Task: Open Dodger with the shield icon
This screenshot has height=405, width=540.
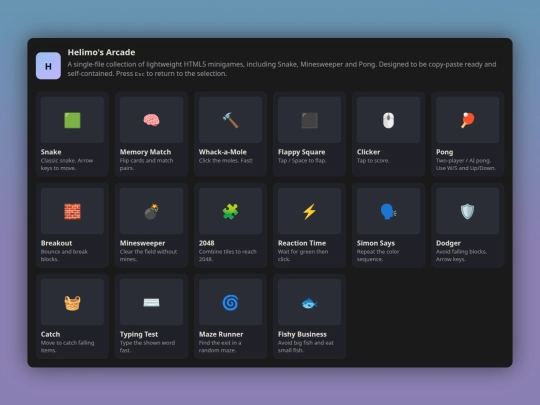Action: pyautogui.click(x=467, y=211)
